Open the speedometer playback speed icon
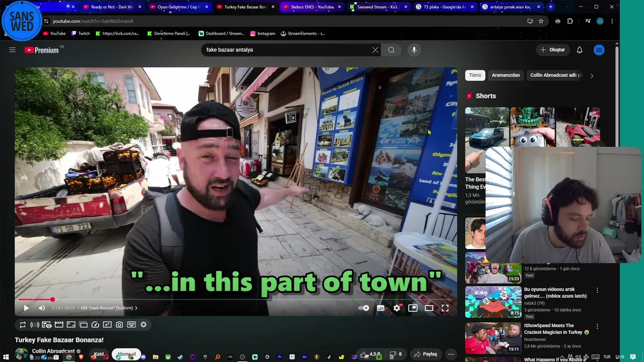This screenshot has width=644, height=362. [95, 325]
